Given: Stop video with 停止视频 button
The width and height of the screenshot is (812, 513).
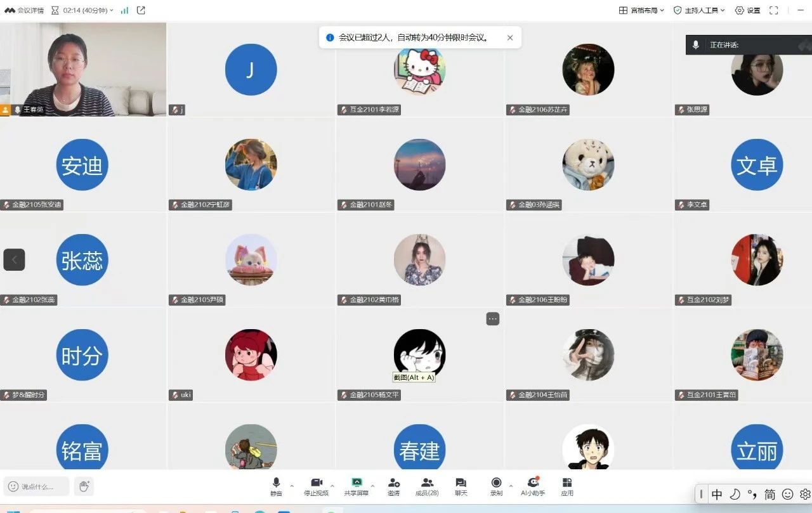Looking at the screenshot, I should [316, 486].
